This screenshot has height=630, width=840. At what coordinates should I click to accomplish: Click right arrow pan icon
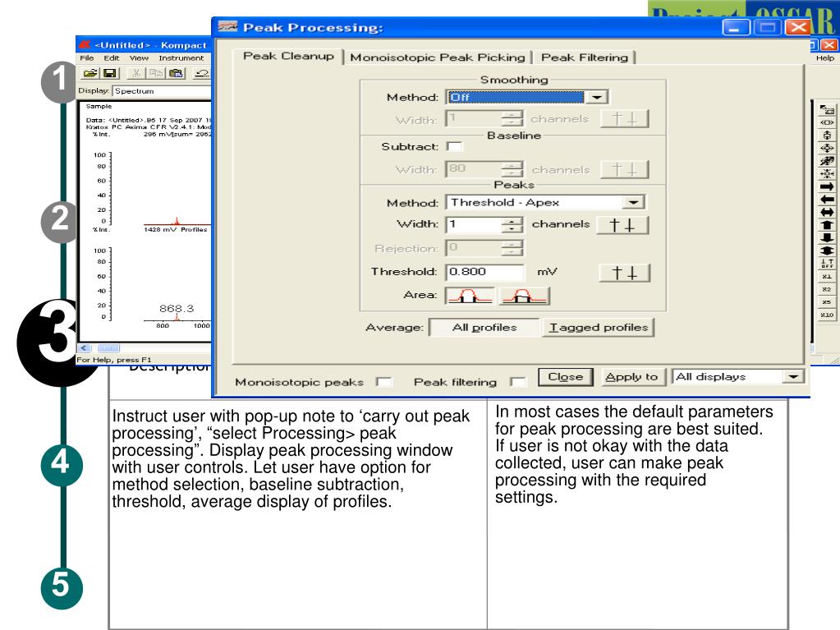(827, 186)
